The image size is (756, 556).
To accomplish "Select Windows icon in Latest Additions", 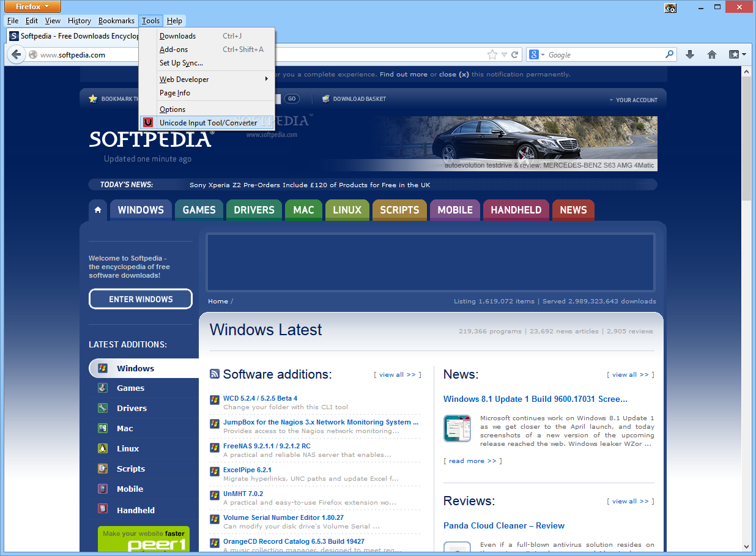I will 103,368.
